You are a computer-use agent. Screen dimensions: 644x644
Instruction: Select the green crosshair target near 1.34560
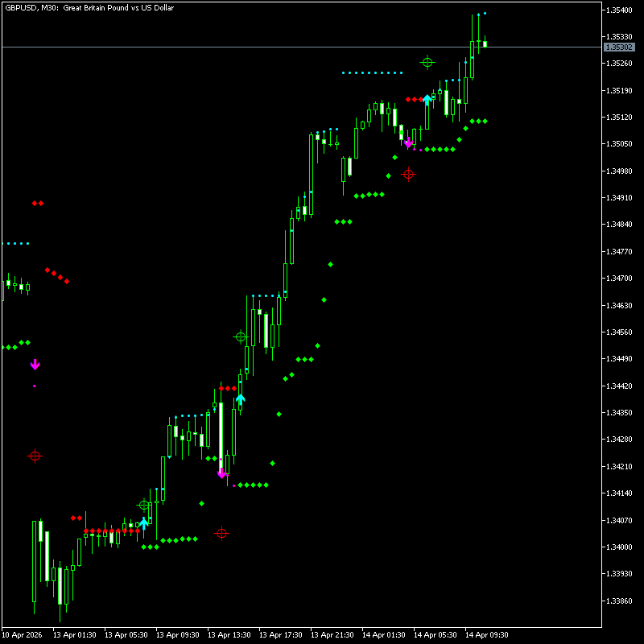point(240,336)
